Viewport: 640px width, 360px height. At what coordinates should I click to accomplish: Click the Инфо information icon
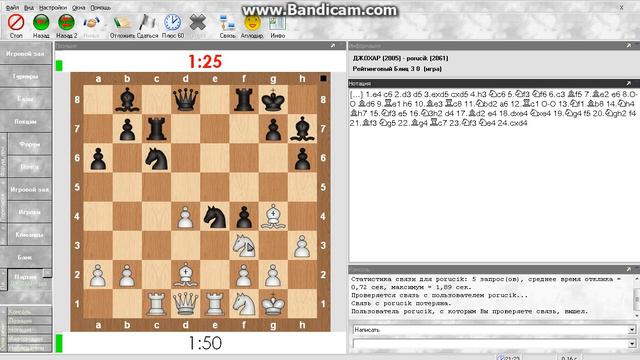[x=278, y=22]
